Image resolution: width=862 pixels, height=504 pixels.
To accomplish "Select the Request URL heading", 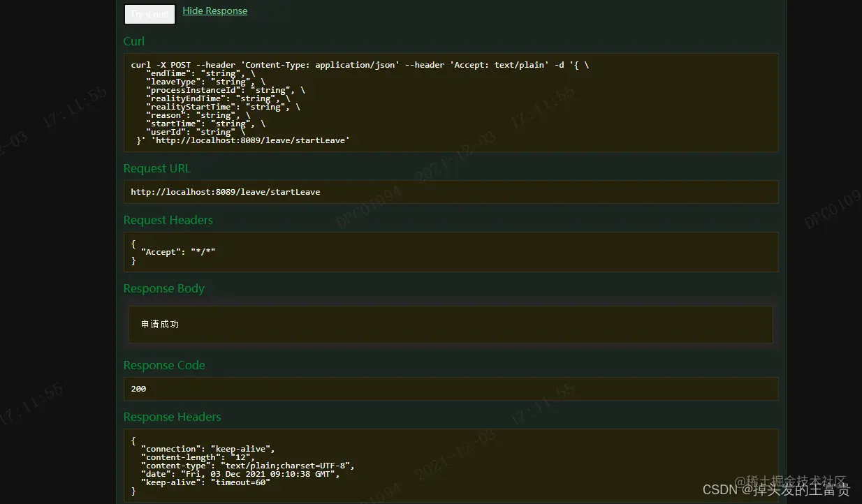I will [x=156, y=168].
